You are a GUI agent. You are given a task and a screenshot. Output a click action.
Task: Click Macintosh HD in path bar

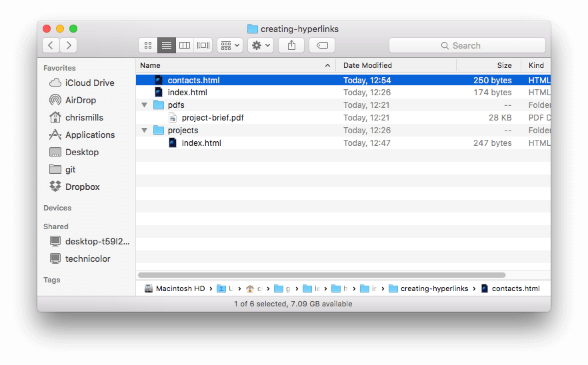180,288
